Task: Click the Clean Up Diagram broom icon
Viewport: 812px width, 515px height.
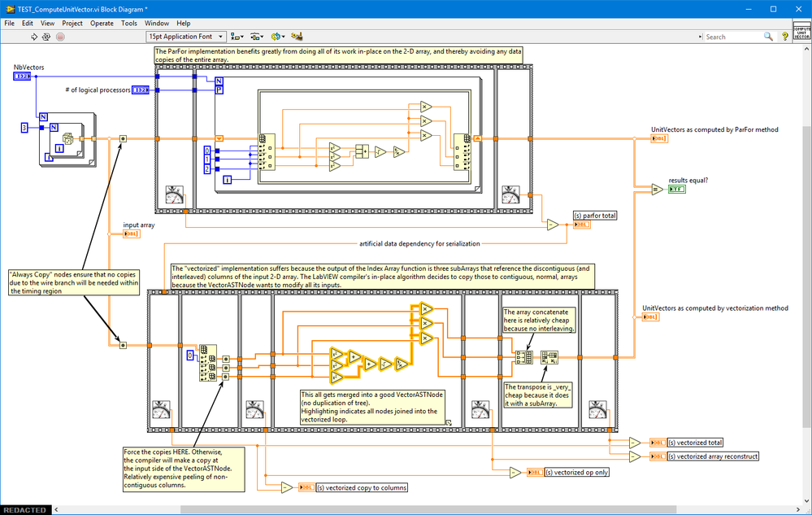Action: [x=297, y=37]
